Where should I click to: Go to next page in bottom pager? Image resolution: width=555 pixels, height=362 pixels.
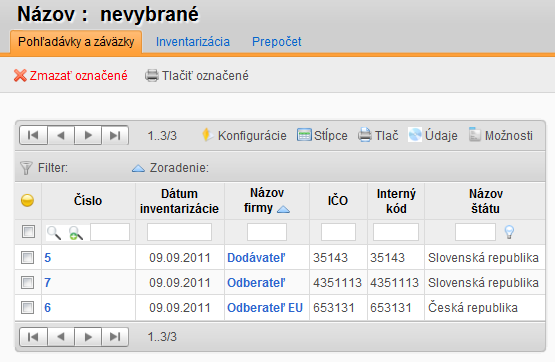(88, 337)
